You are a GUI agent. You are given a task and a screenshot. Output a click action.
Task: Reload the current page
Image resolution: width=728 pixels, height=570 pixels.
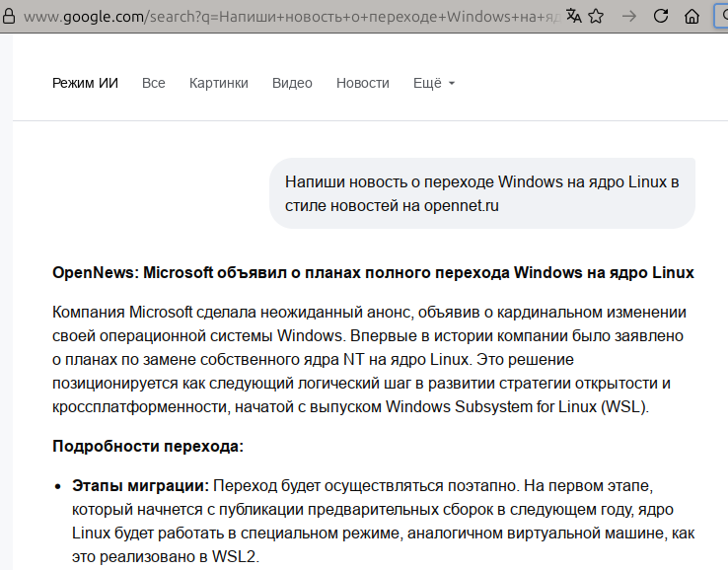click(662, 17)
